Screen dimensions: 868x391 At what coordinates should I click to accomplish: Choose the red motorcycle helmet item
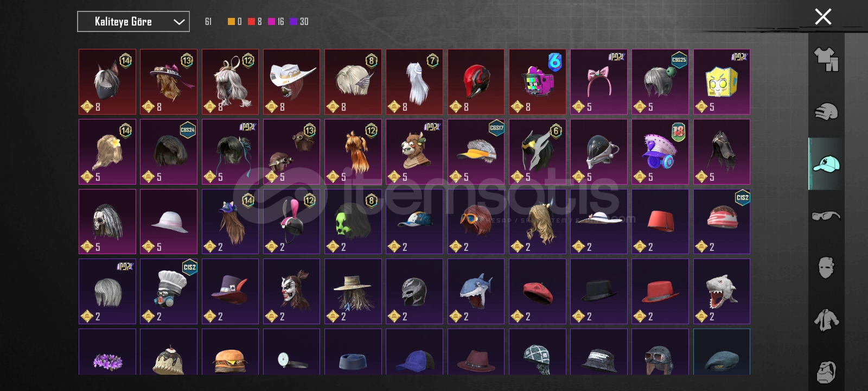click(x=476, y=82)
